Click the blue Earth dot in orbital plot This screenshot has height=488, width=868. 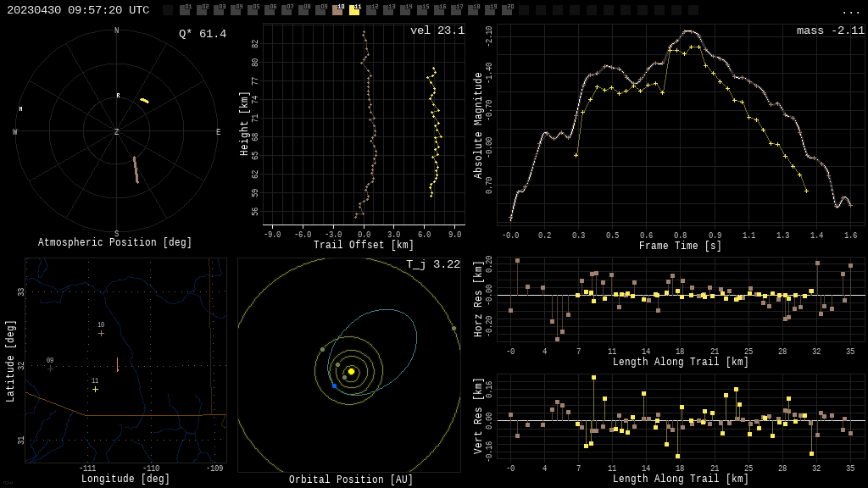pyautogui.click(x=334, y=385)
